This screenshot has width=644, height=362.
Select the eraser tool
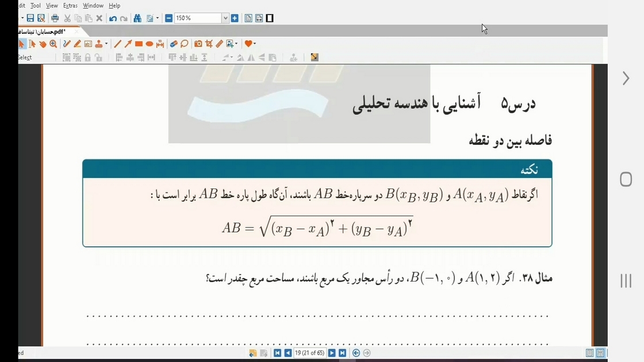point(174,44)
